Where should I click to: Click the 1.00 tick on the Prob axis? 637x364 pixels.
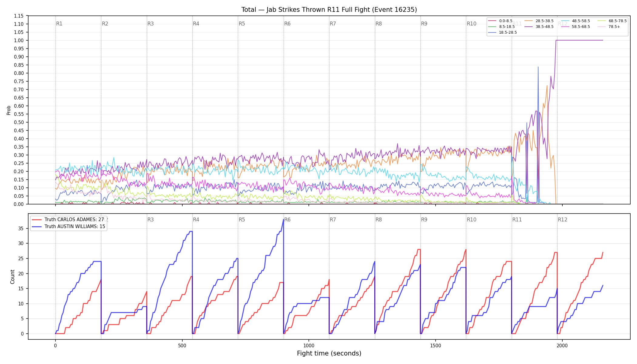[x=19, y=40]
